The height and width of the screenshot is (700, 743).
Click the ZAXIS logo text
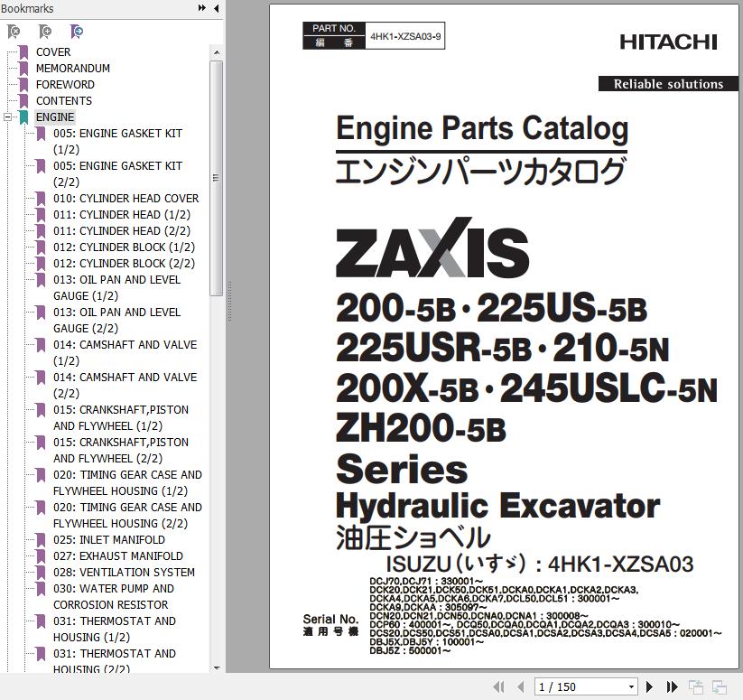pos(432,247)
